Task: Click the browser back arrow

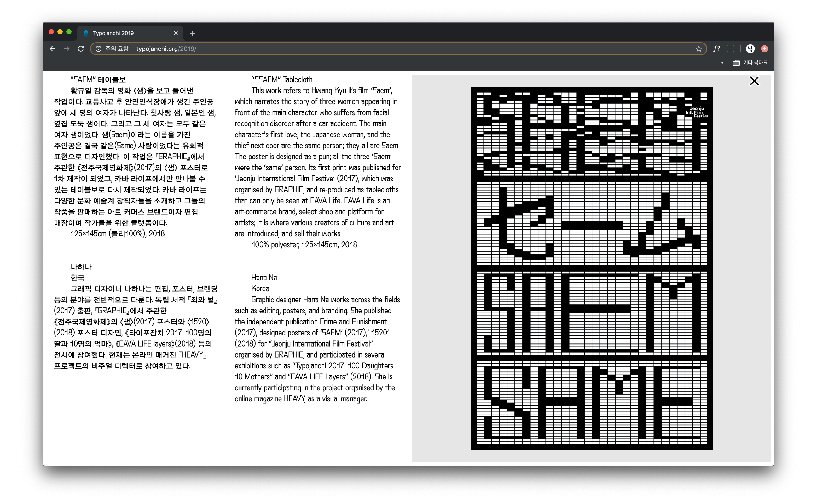Action: 52,49
